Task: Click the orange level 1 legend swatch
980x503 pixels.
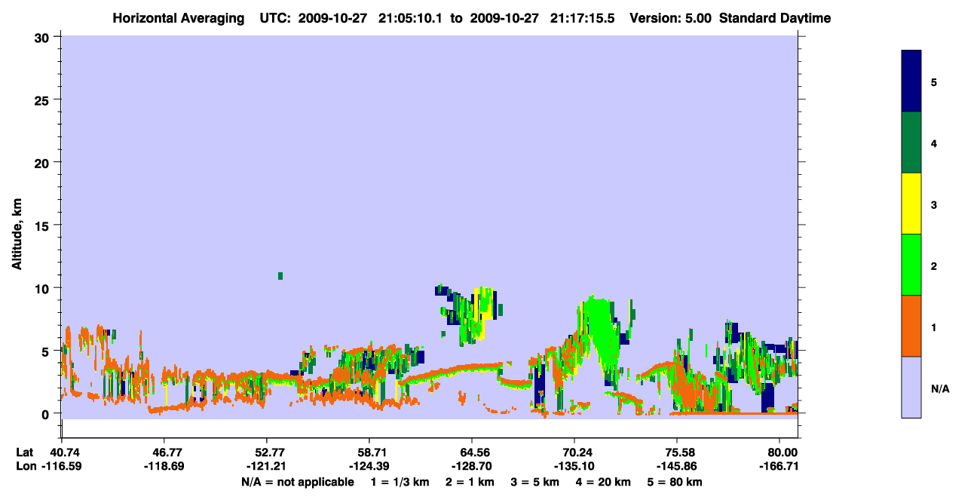Action: point(911,326)
